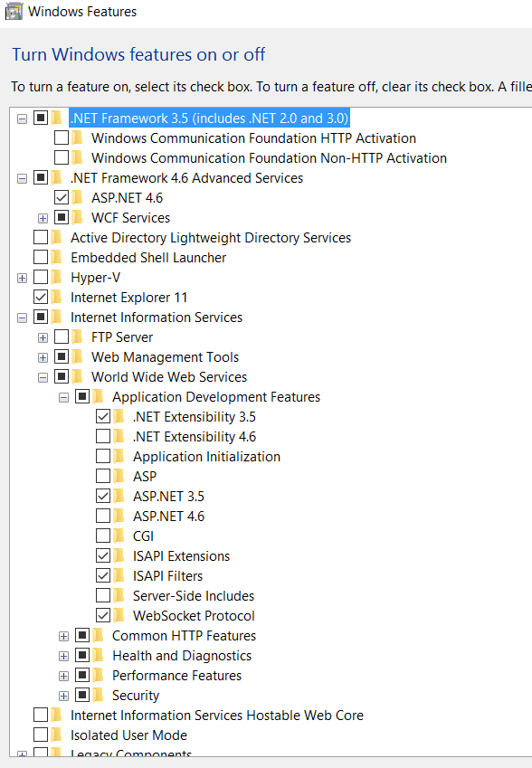Check the ASP checkbox

point(103,476)
